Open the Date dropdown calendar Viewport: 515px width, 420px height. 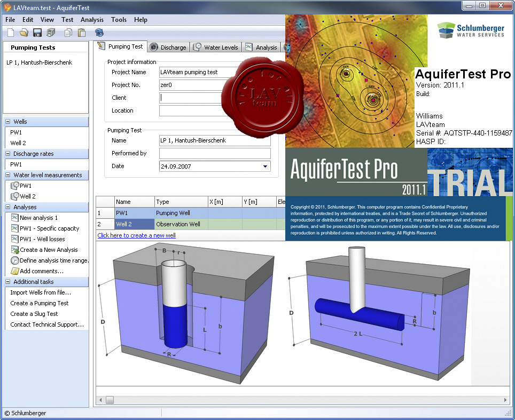tap(265, 167)
